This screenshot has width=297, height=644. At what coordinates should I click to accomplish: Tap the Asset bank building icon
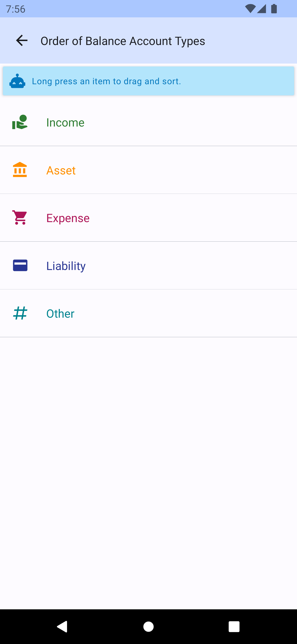[20, 170]
